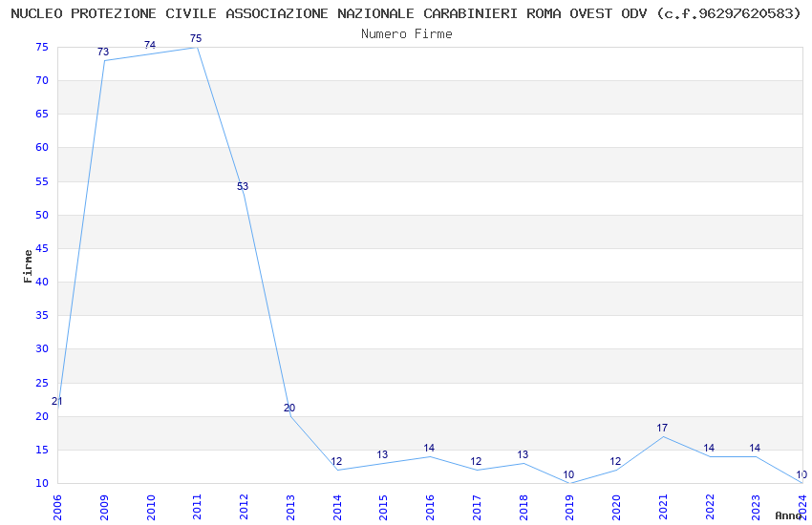Click data label 17 above 2021
Screen dimensions: 812x525
coord(662,428)
